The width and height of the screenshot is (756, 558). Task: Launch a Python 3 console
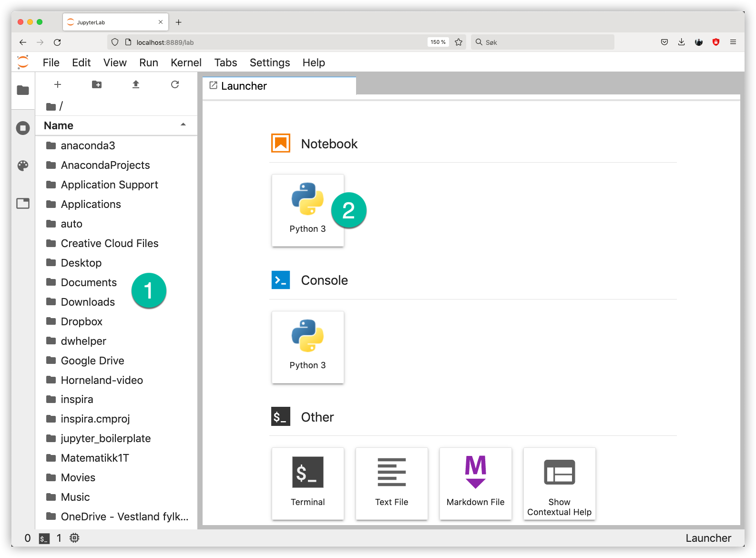tap(307, 347)
